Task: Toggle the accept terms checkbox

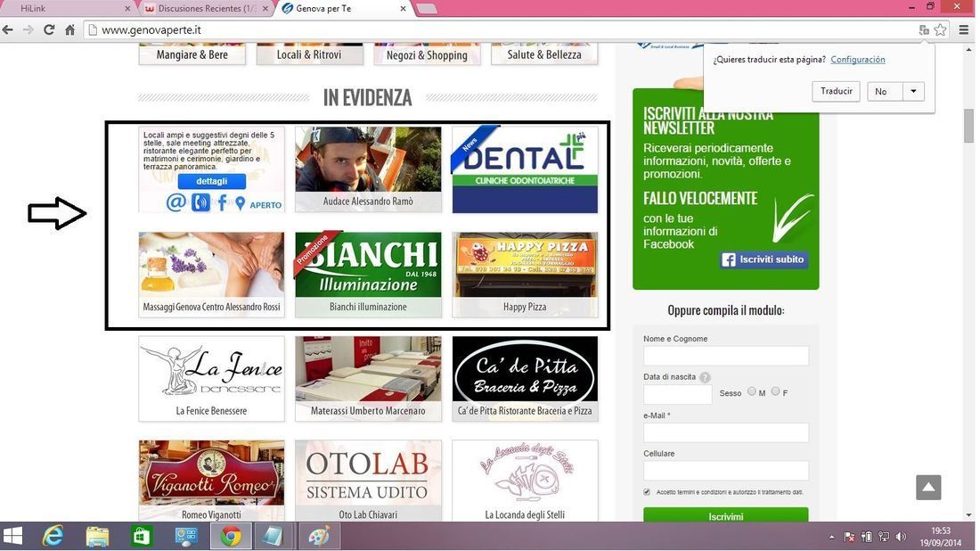Action: click(647, 492)
